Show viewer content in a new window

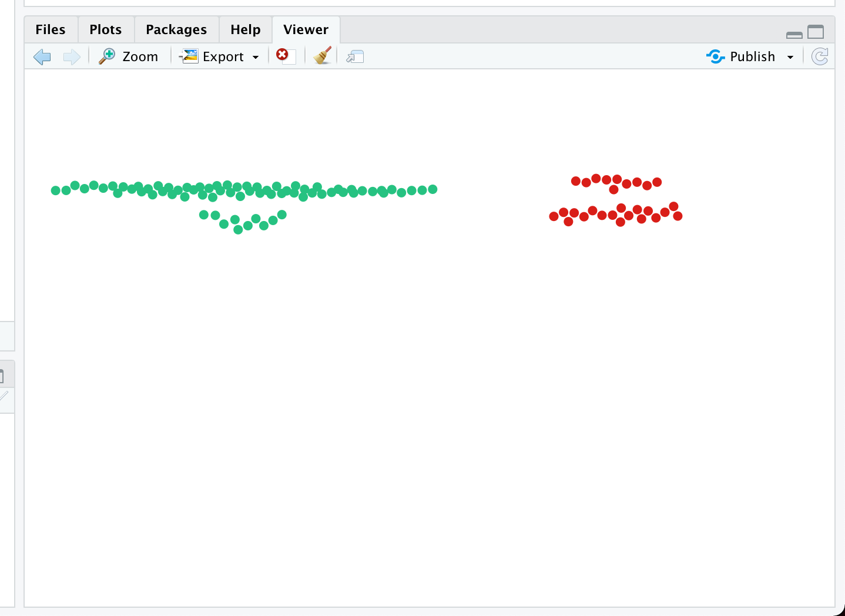tap(354, 56)
